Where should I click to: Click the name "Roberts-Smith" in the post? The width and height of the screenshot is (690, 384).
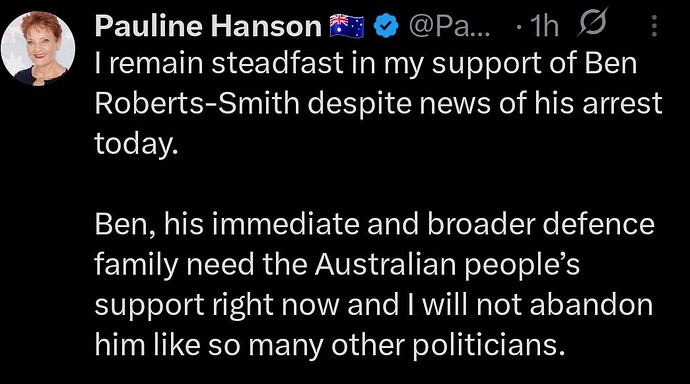tap(197, 103)
